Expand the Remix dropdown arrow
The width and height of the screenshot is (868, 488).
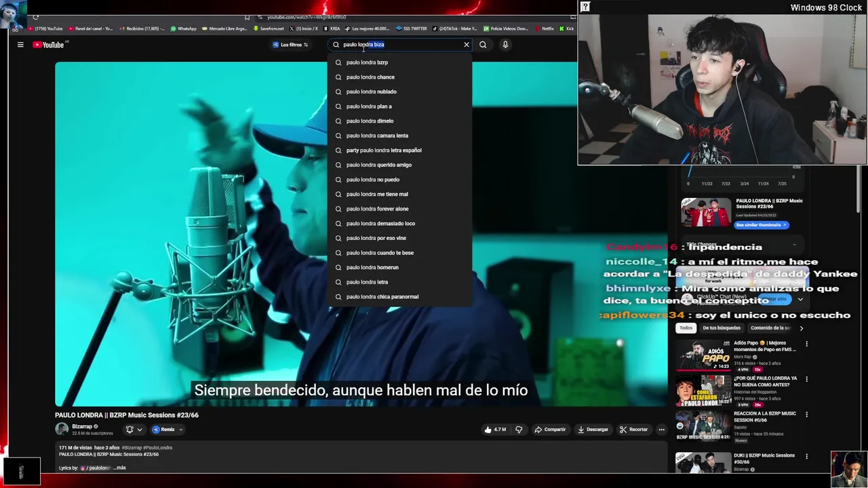(x=180, y=430)
